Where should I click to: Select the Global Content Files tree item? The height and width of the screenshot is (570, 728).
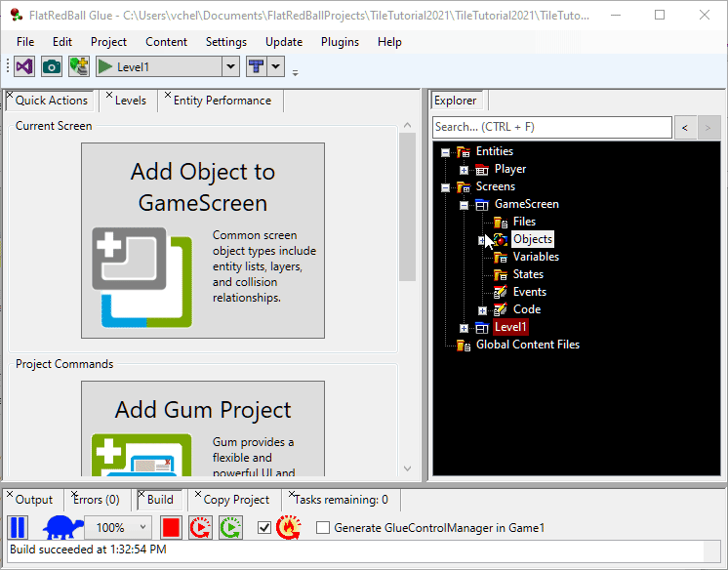(527, 345)
